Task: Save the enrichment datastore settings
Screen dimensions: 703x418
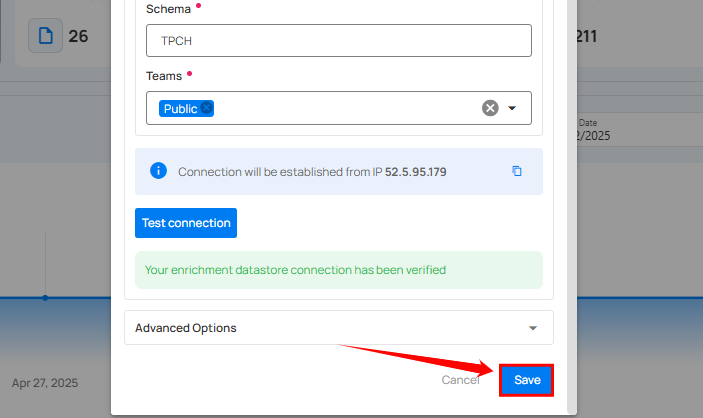Action: pyautogui.click(x=526, y=380)
